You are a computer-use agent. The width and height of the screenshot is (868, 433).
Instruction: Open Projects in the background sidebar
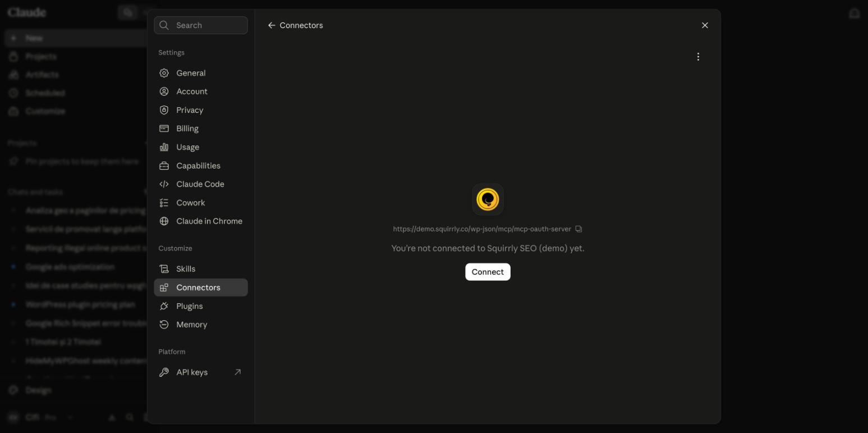[40, 57]
